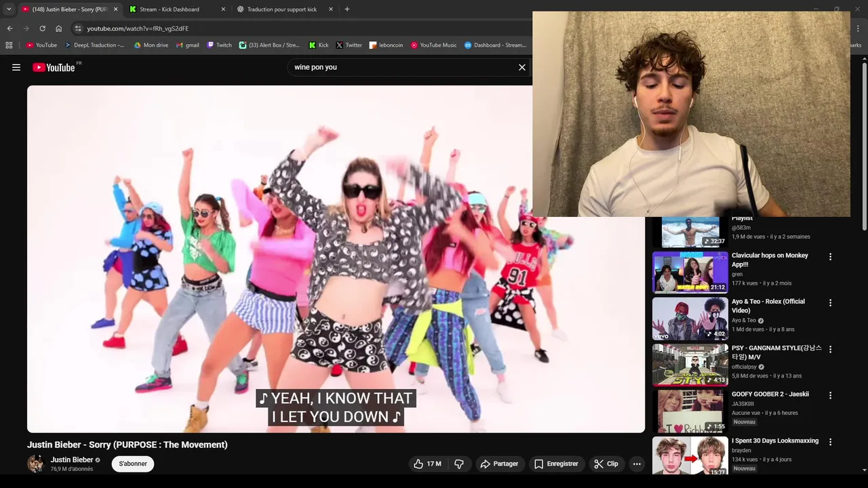Open I Spent 30 Days Looksmaxxing thumbnail
This screenshot has height=488, width=868.
coord(690,455)
